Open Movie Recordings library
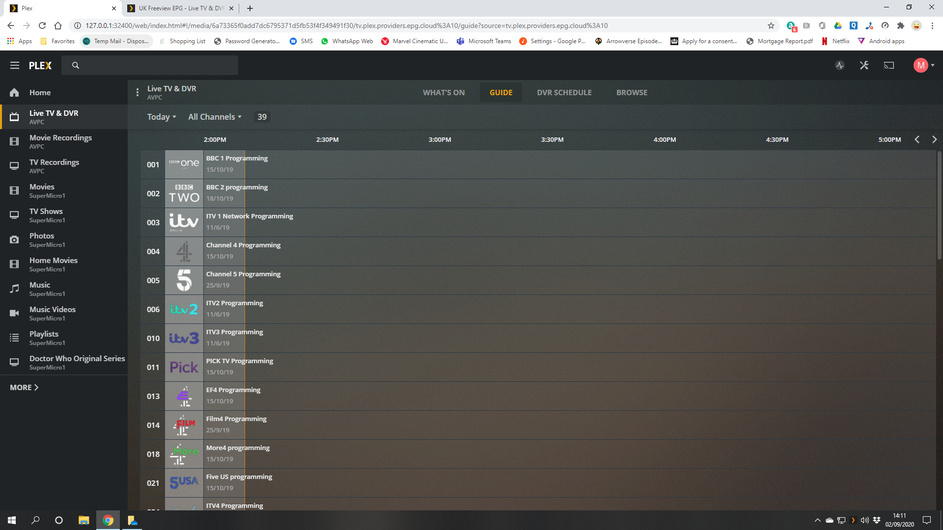Image resolution: width=943 pixels, height=530 pixels. 64,141
